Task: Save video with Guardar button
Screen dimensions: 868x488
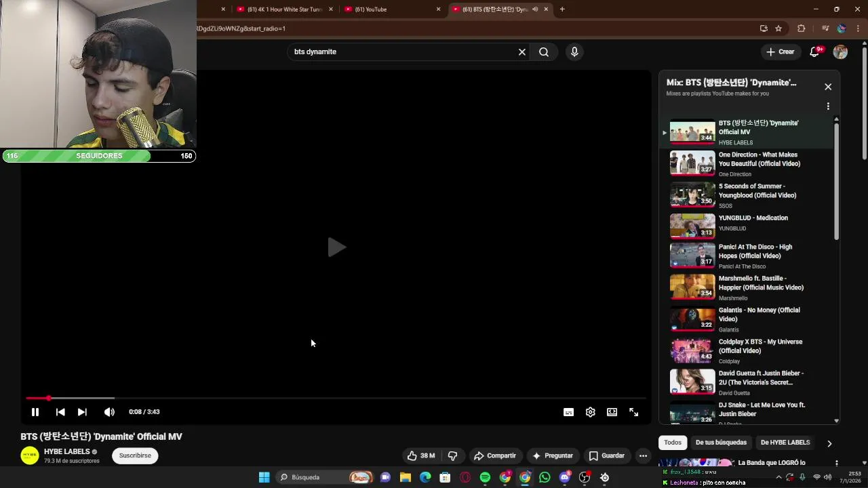Action: (607, 455)
